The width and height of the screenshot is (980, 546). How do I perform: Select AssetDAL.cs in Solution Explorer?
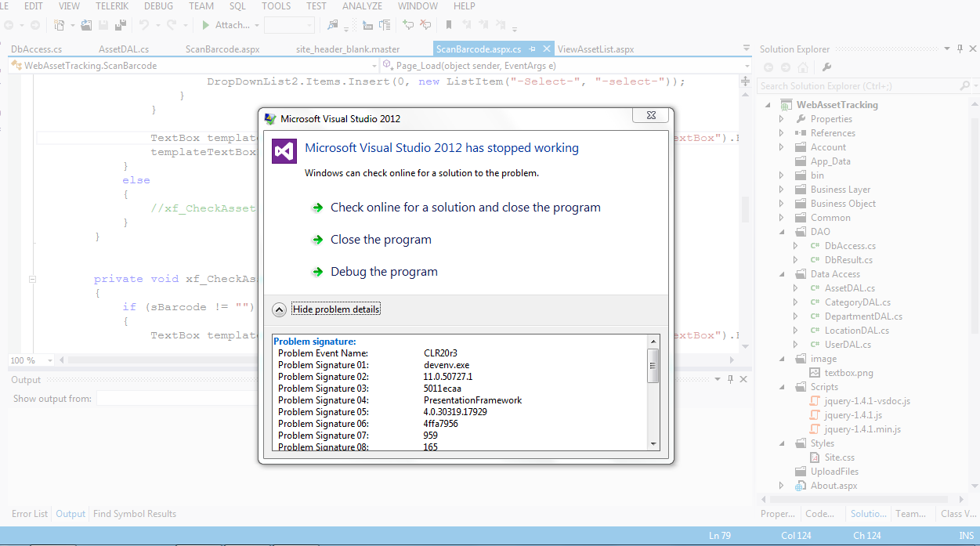pos(849,288)
